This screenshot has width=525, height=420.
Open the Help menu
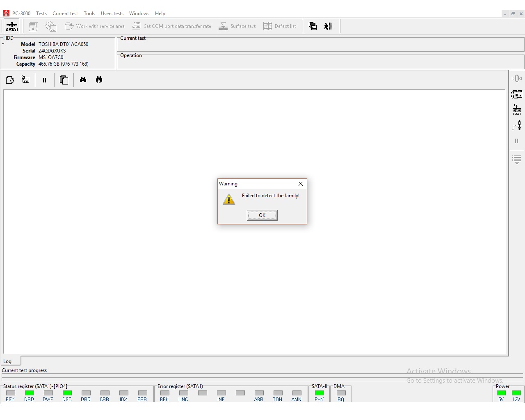[160, 14]
